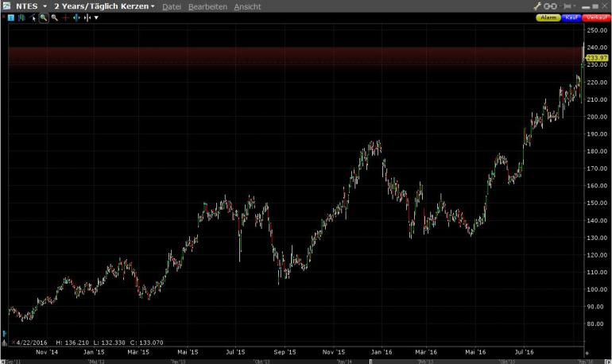Select the arrow pointer tool

coord(33,17)
